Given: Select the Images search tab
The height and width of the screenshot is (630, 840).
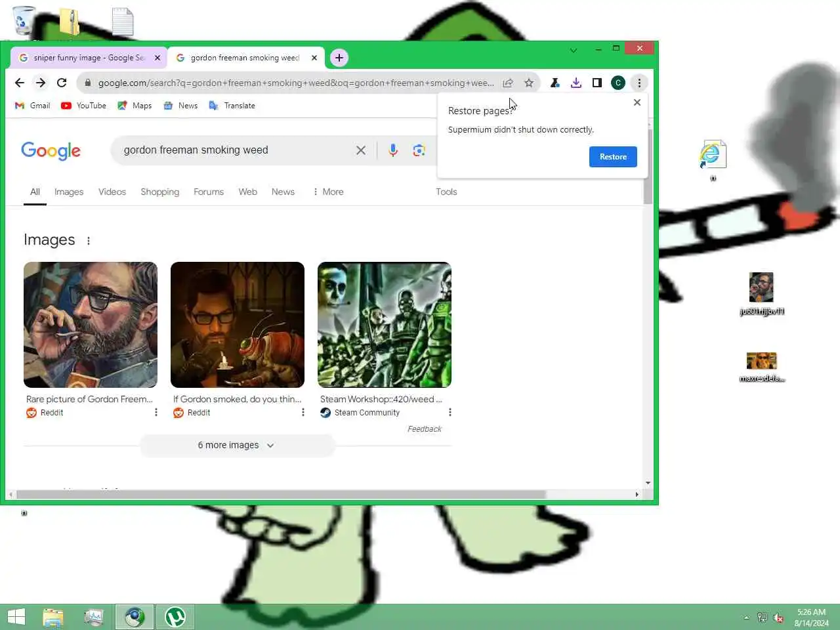Looking at the screenshot, I should (69, 192).
